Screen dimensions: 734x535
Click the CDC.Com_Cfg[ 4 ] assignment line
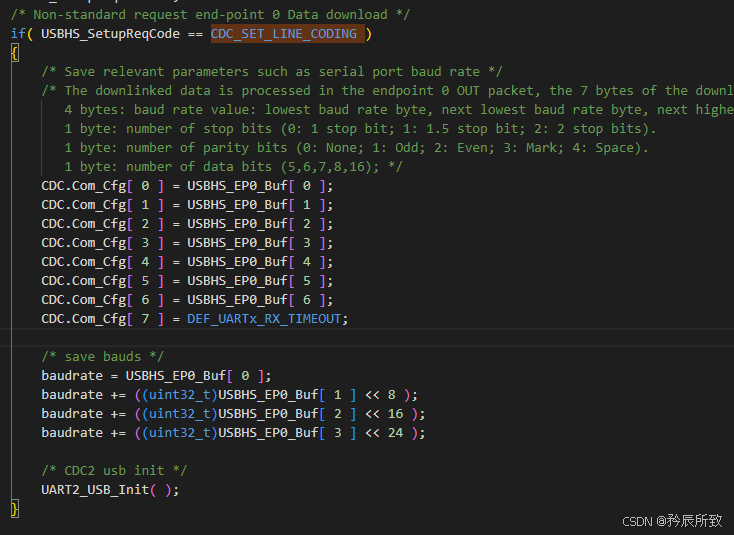[x=187, y=262]
